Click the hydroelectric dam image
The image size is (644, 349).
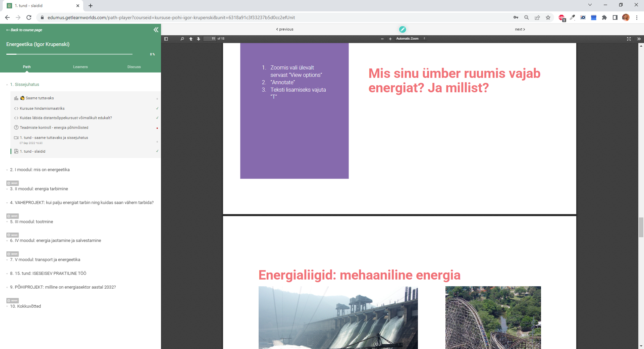(338, 317)
